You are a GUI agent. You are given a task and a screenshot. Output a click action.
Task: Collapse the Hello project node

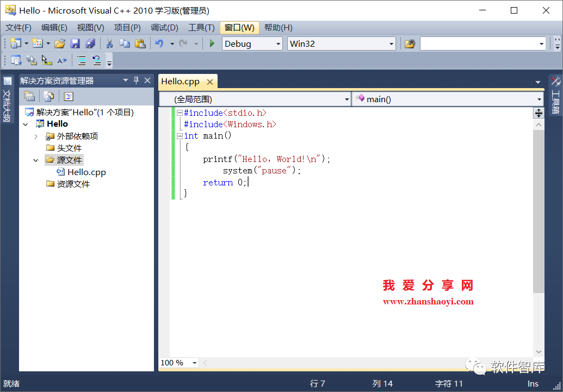click(25, 124)
